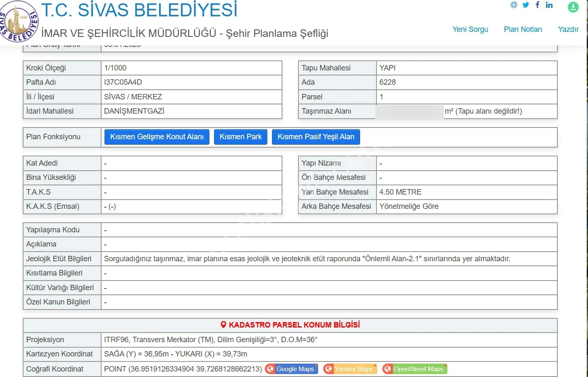Select Pafta Adı value I37C05A4D

pos(123,82)
